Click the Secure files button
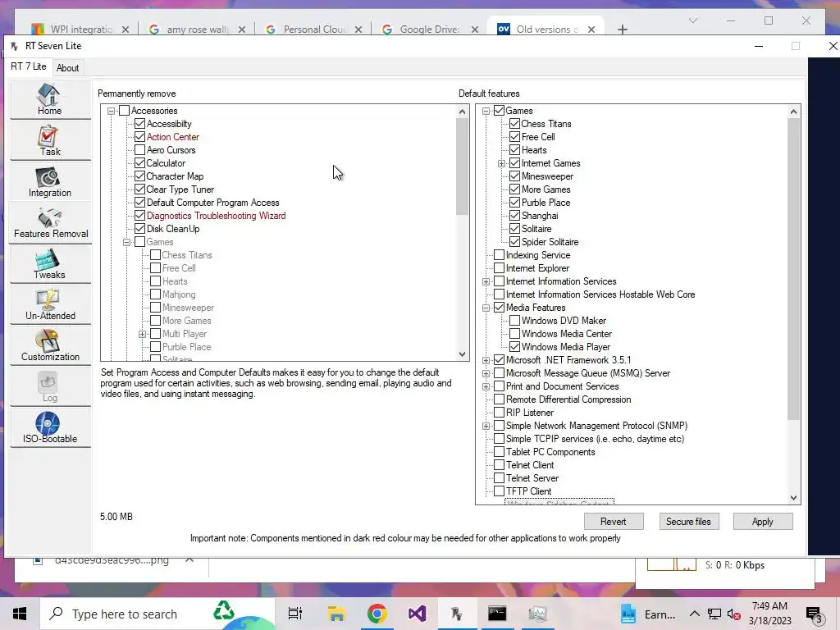The height and width of the screenshot is (630, 840). (x=688, y=522)
